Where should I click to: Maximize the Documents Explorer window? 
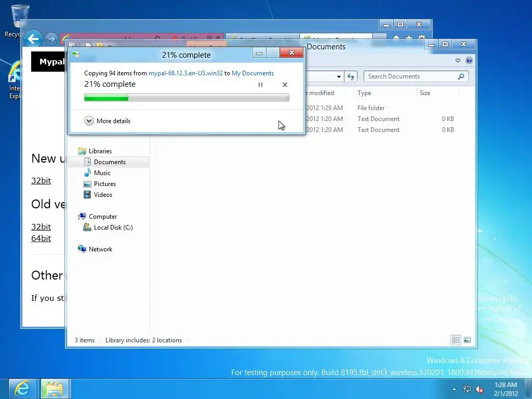tap(445, 44)
